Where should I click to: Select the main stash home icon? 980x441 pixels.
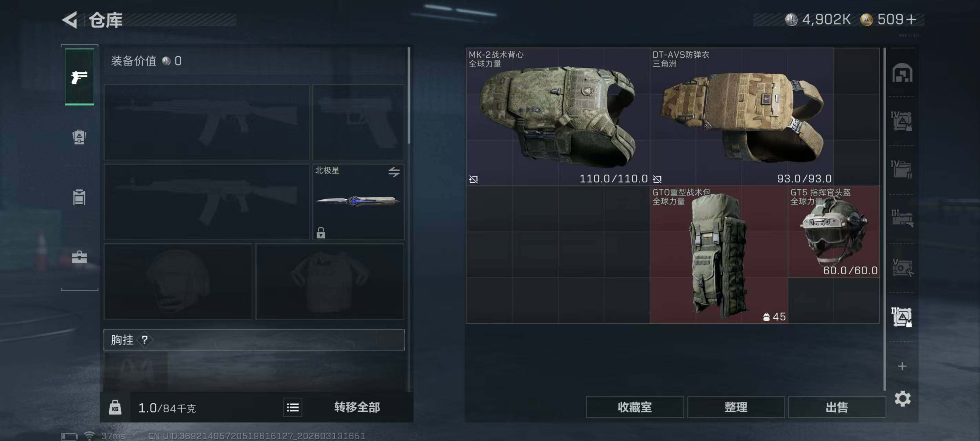click(902, 73)
